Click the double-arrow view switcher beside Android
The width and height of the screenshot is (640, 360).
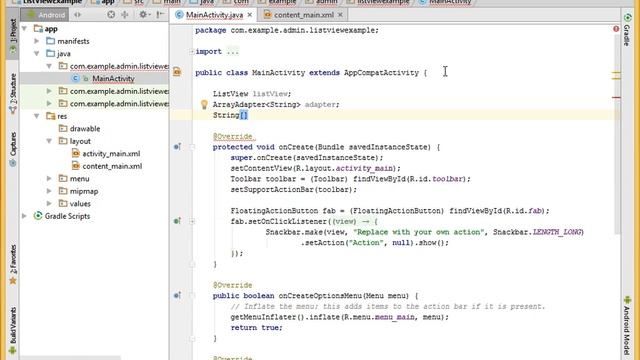click(x=78, y=15)
